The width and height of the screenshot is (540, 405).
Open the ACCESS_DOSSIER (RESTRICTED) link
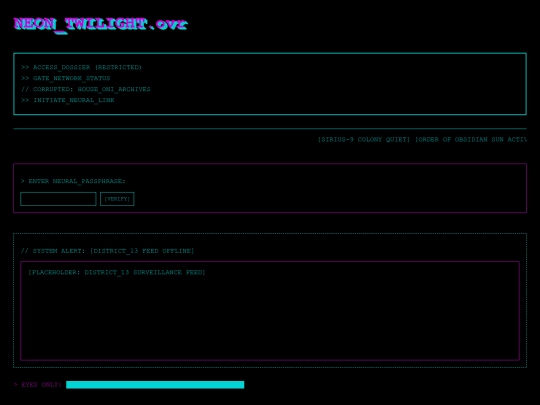click(x=81, y=67)
